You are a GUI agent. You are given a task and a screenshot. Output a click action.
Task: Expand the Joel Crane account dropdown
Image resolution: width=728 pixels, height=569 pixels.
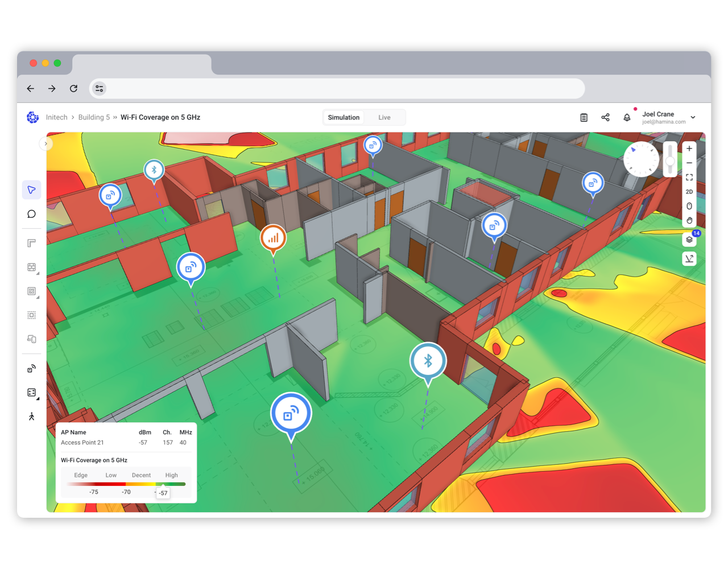693,117
